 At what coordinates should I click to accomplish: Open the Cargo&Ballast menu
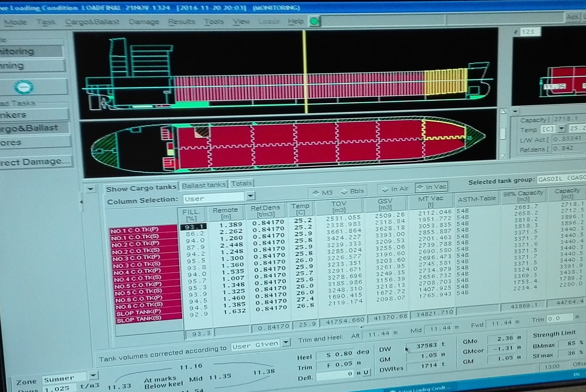(92, 22)
